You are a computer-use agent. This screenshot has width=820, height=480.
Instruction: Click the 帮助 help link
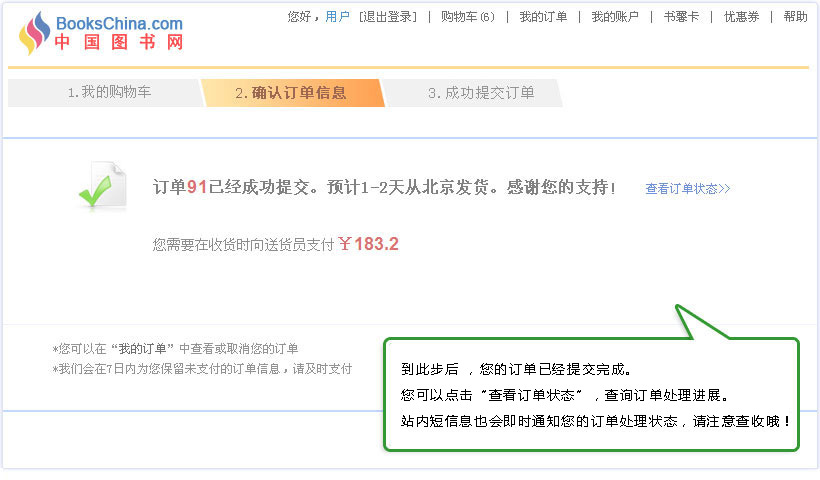(795, 17)
